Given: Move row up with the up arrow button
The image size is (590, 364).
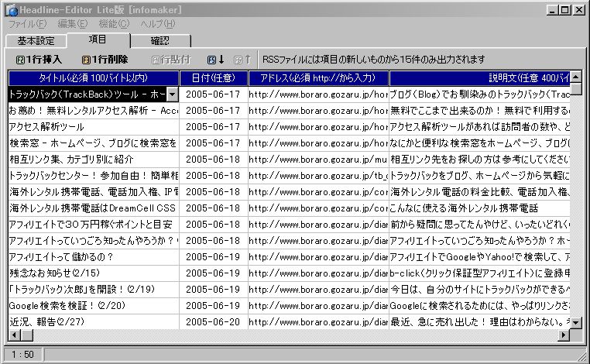Looking at the screenshot, I should click(242, 60).
